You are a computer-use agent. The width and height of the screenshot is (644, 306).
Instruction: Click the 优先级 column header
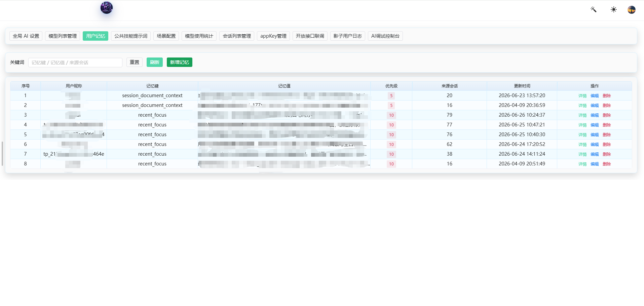pyautogui.click(x=391, y=86)
